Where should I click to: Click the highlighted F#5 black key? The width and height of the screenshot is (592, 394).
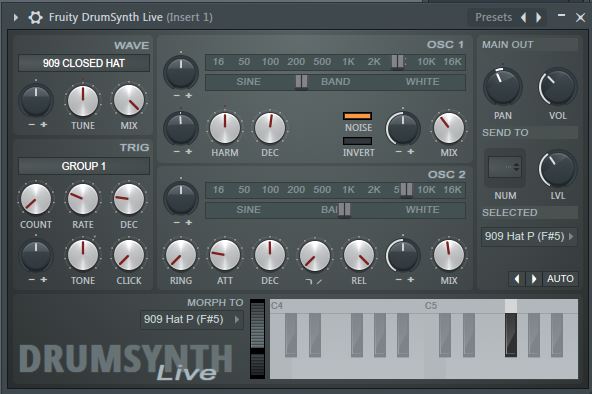point(511,334)
